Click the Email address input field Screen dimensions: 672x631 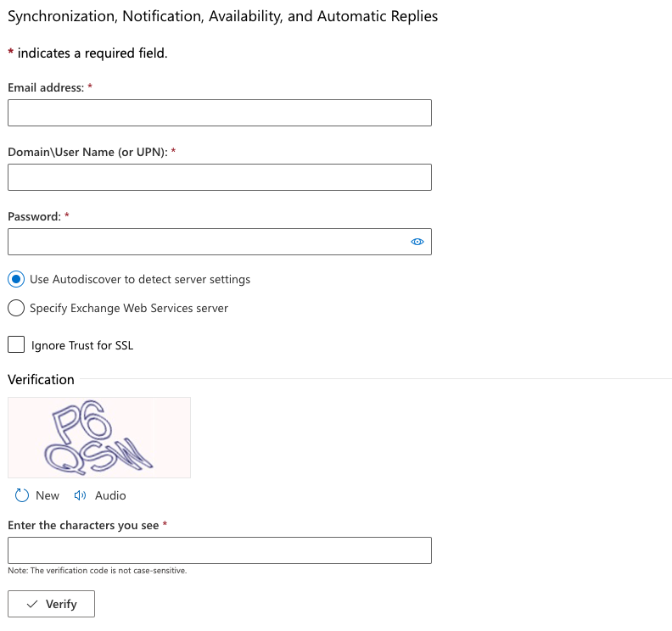[219, 113]
